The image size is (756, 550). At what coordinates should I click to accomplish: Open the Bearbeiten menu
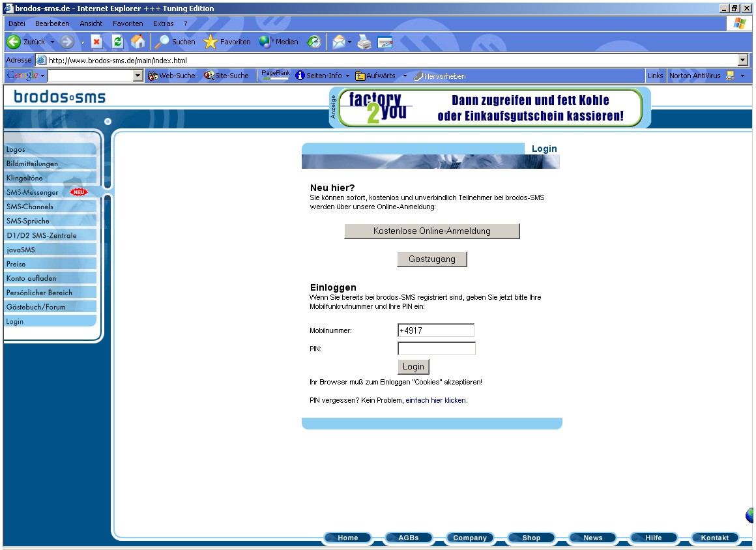(52, 23)
